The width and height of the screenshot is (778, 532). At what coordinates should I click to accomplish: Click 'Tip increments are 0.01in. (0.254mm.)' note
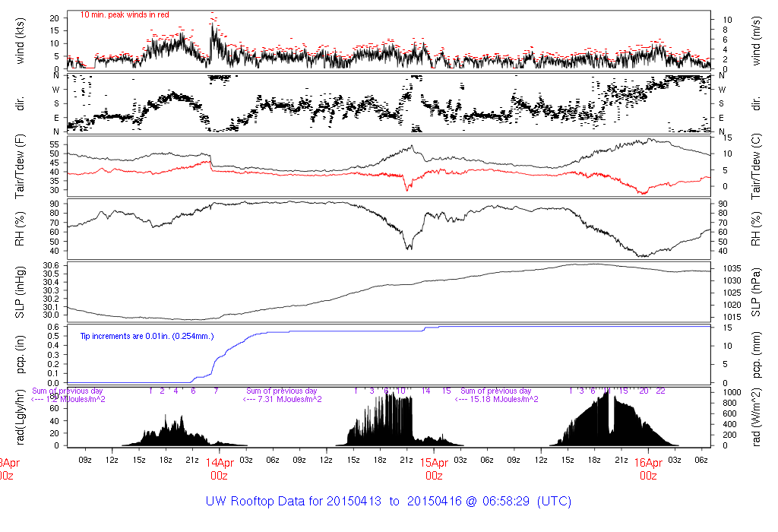coord(147,337)
